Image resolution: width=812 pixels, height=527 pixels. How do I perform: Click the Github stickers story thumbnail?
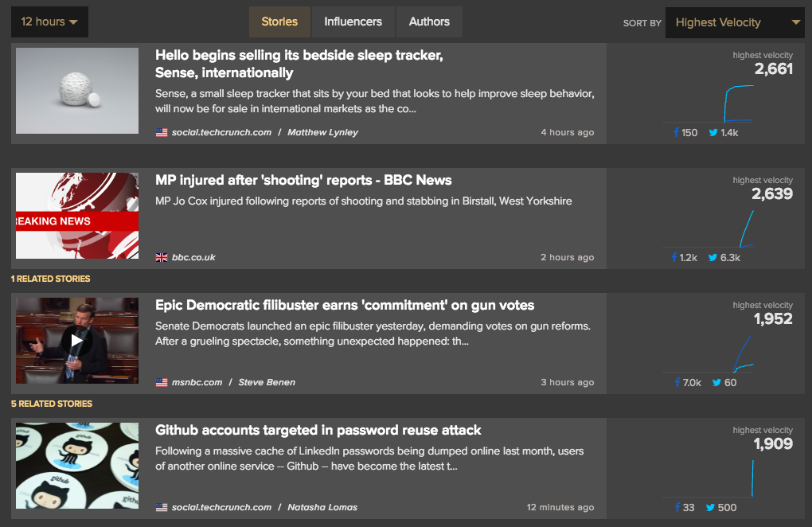(x=77, y=466)
